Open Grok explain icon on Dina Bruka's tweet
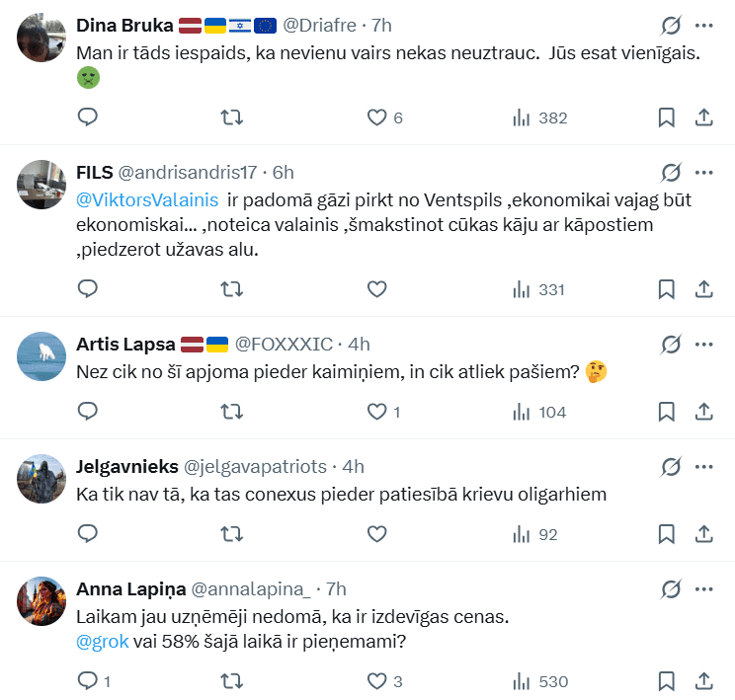The height and width of the screenshot is (700, 735). pyautogui.click(x=671, y=26)
